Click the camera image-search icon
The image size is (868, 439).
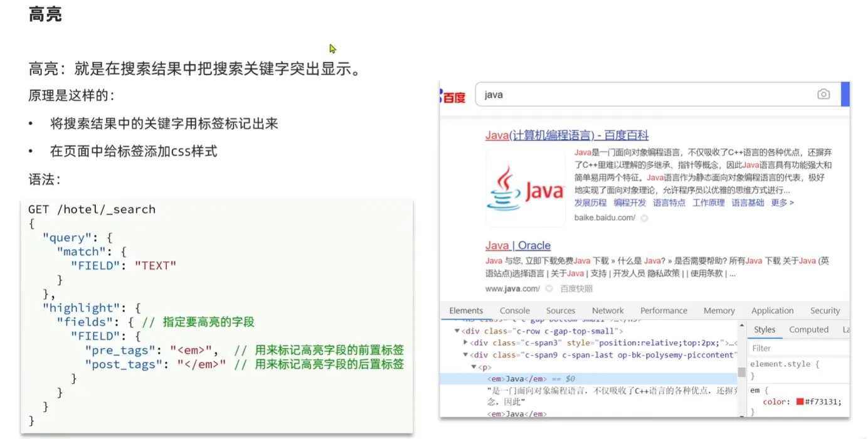(x=823, y=94)
